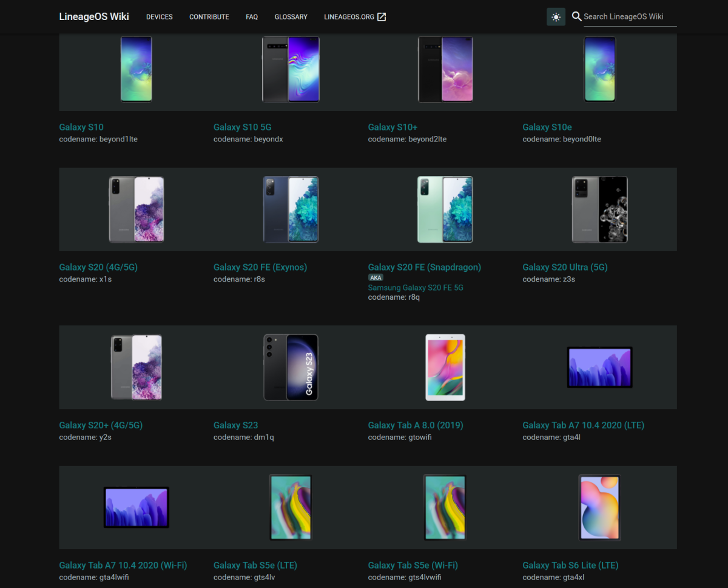
Task: Open the Galaxy S10e device link
Action: (x=547, y=127)
